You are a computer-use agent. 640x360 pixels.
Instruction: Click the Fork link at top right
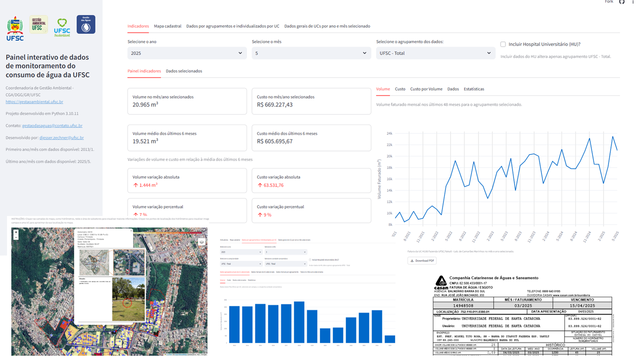[609, 2]
